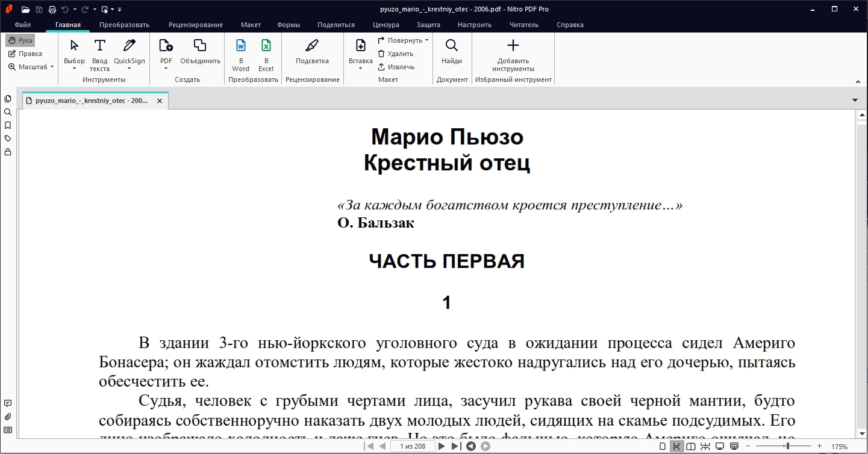Open the tags panel in the sidebar

pos(8,138)
